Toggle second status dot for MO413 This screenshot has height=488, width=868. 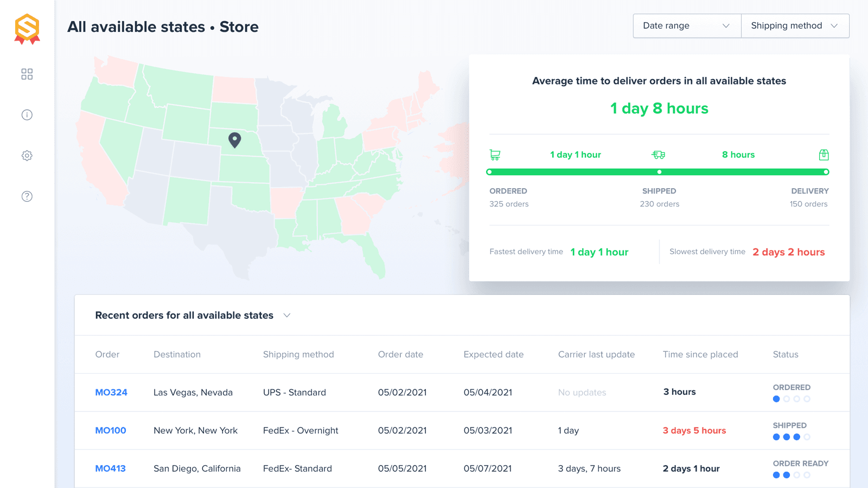click(x=786, y=474)
